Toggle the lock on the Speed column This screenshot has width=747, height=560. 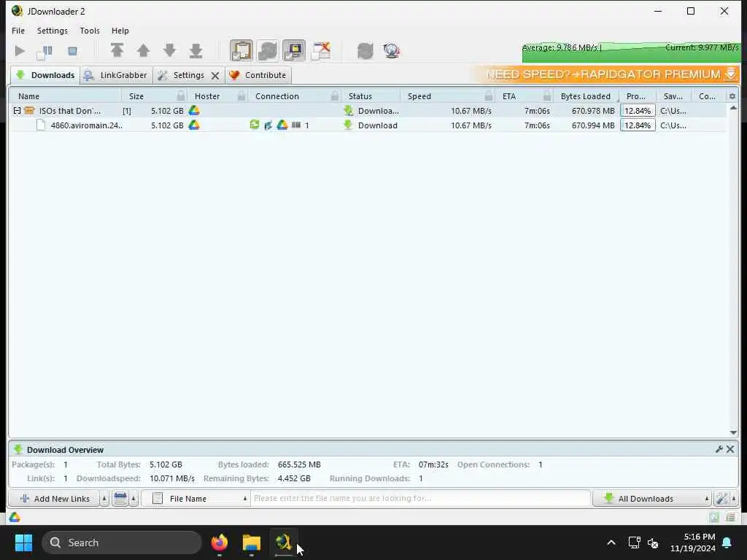(x=489, y=96)
